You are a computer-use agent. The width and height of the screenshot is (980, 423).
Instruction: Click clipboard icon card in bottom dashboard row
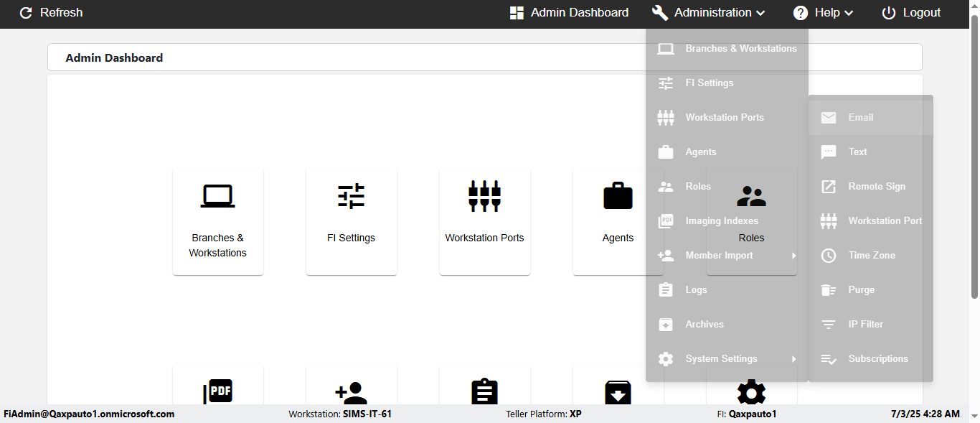485,392
